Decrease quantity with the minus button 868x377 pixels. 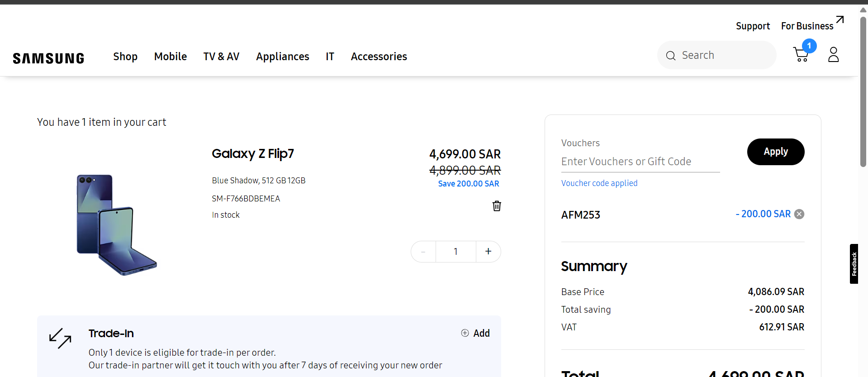click(x=423, y=252)
